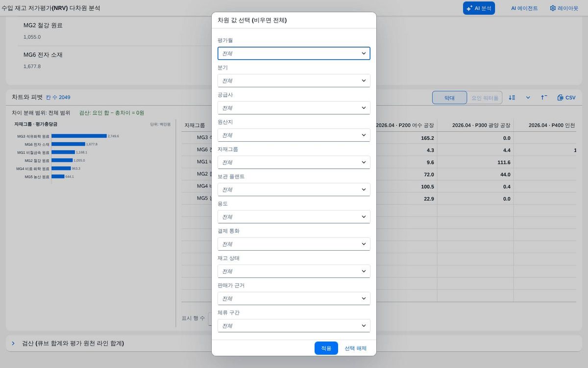Switch chart view to 막대
Screen dimensions: 588x368
[449, 98]
